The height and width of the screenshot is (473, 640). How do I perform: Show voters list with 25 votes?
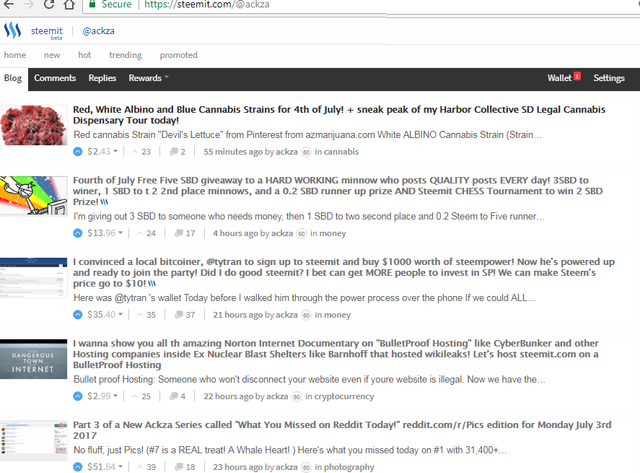tap(141, 396)
